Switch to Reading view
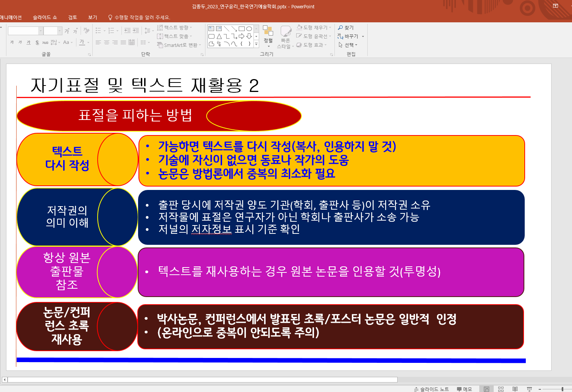This screenshot has height=392, width=572. click(515, 389)
